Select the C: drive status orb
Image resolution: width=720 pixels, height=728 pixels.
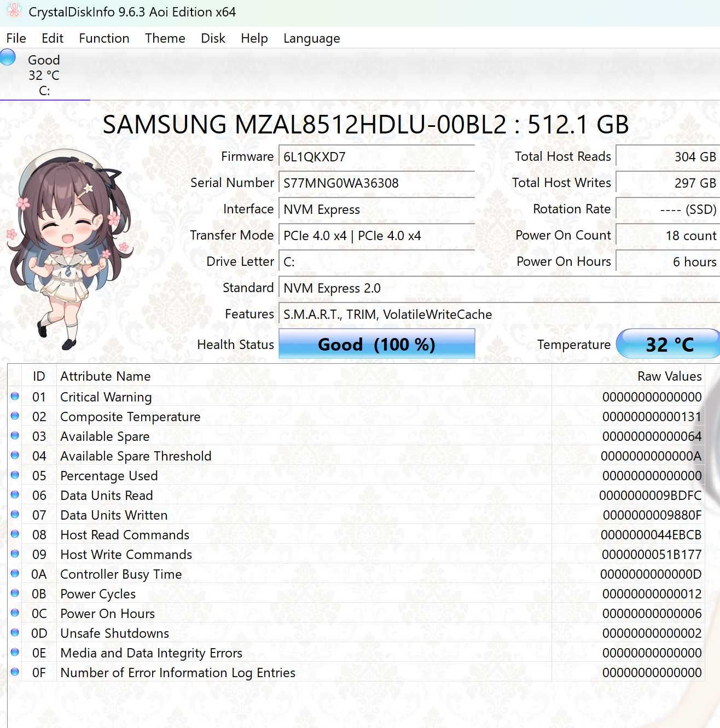tap(8, 57)
